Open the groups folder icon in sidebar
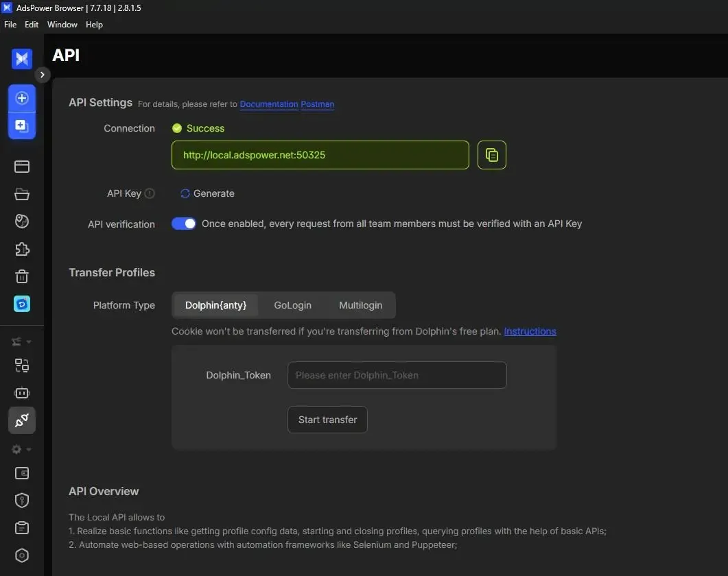728x576 pixels. [22, 193]
